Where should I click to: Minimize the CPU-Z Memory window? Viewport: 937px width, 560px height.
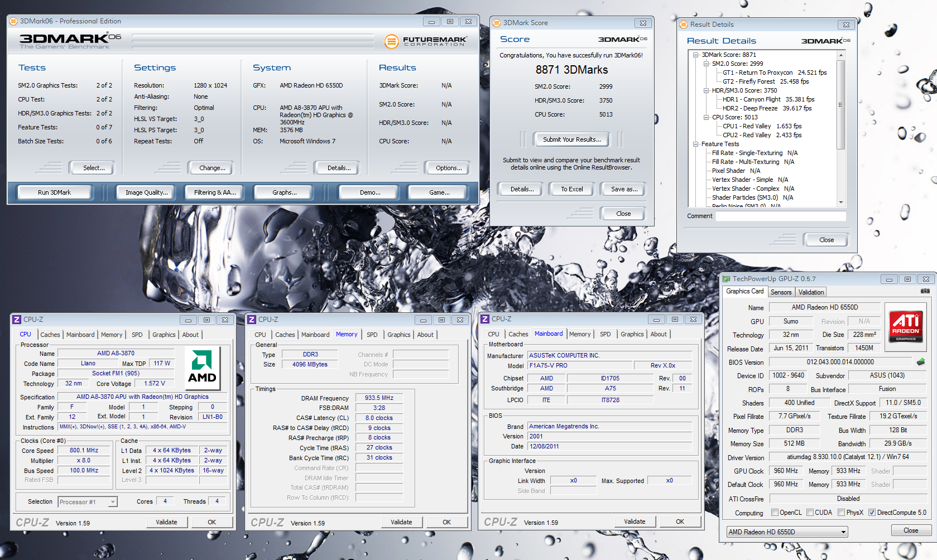(423, 320)
